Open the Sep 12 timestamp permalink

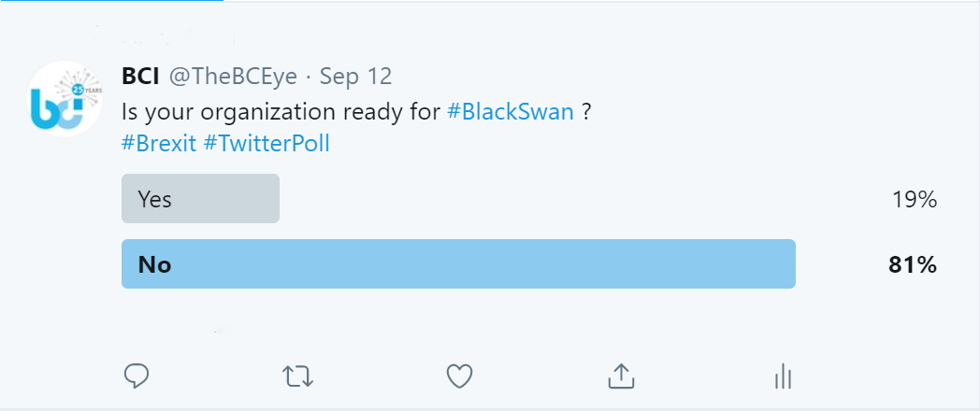[355, 77]
